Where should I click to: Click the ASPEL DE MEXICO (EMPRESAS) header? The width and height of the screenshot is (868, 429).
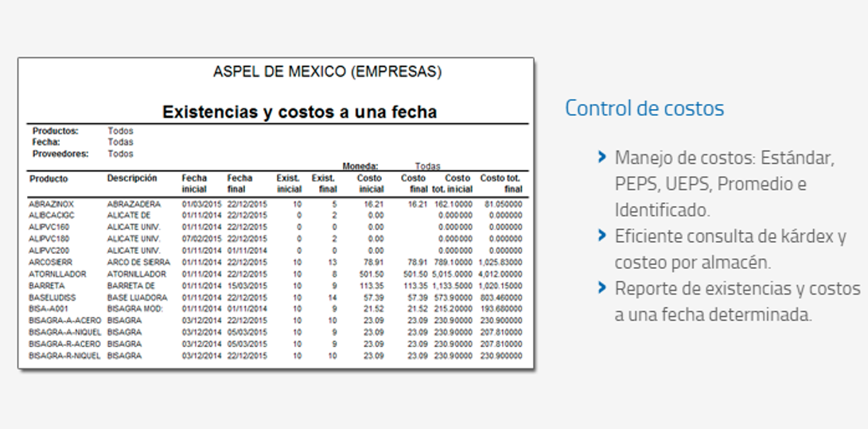(327, 72)
